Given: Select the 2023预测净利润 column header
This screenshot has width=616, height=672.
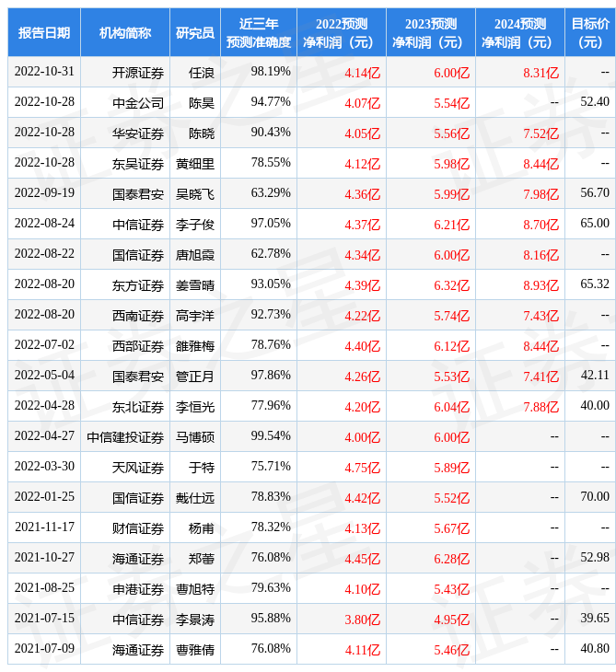Looking at the screenshot, I should tap(430, 33).
